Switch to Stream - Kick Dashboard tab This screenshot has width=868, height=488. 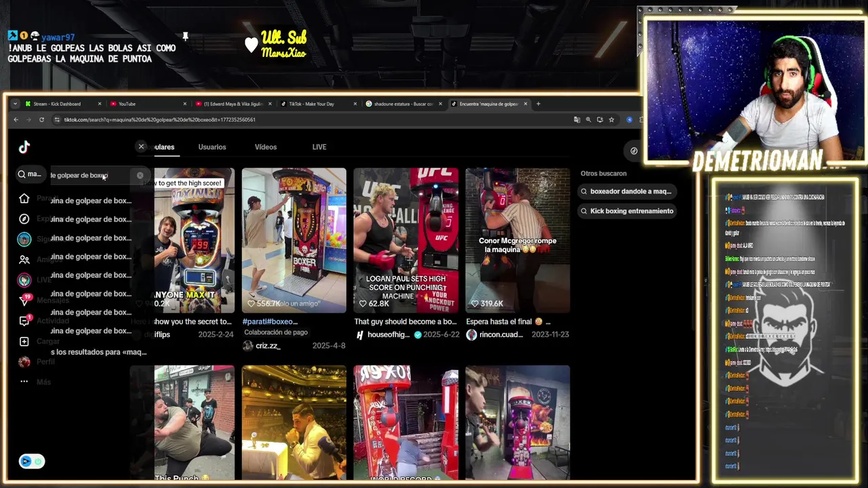tap(62, 104)
